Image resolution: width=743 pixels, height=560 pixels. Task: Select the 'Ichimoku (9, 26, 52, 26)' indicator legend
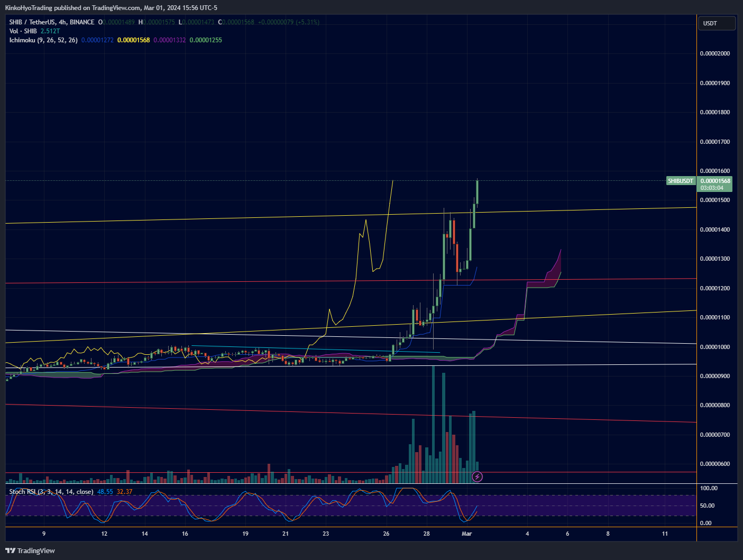[x=43, y=40]
